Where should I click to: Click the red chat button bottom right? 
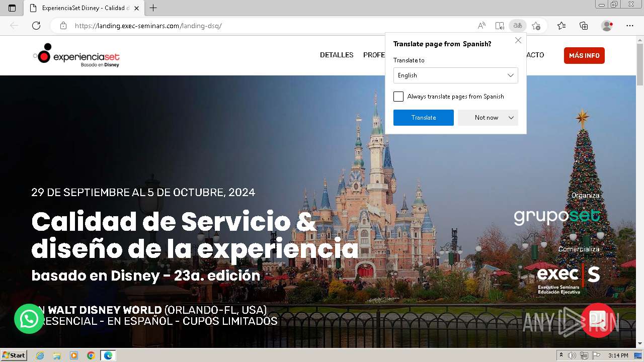click(598, 320)
